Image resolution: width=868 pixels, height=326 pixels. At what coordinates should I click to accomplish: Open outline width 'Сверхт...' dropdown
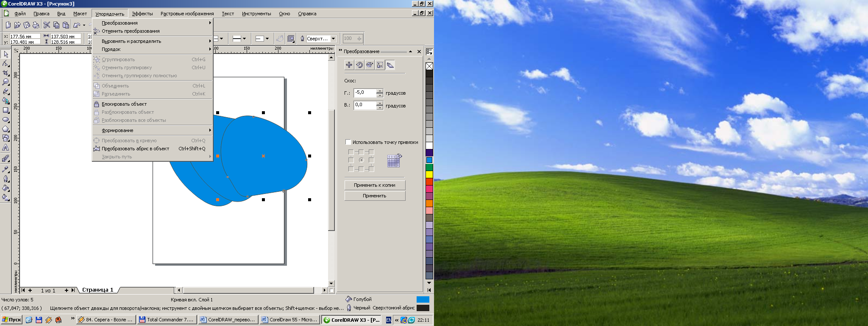(334, 39)
